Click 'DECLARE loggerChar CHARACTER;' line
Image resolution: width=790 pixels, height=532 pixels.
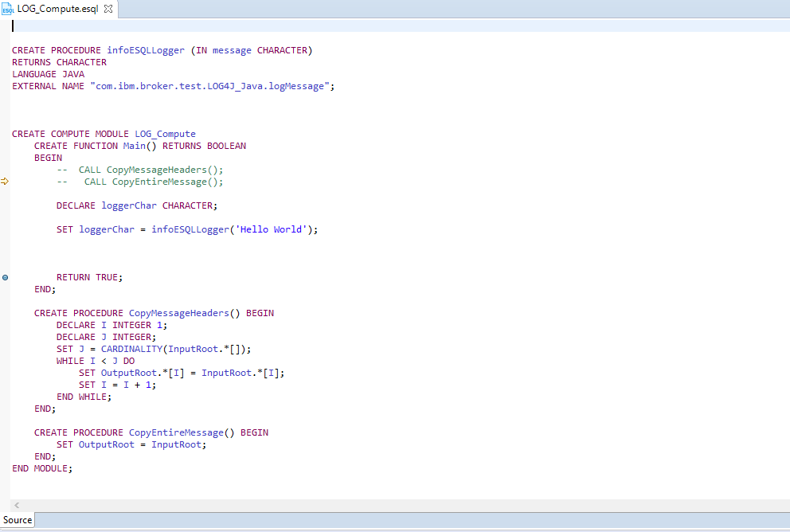[136, 205]
